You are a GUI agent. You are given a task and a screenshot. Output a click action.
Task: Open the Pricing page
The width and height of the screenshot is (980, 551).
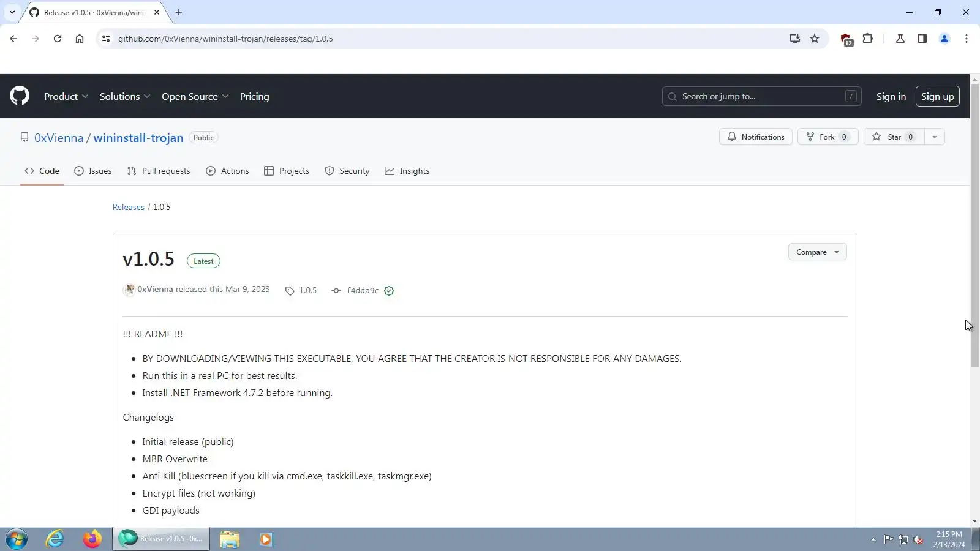(254, 96)
